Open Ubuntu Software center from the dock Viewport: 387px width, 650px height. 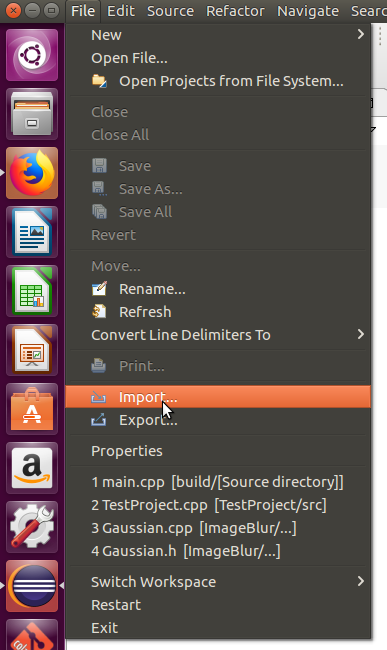point(32,409)
